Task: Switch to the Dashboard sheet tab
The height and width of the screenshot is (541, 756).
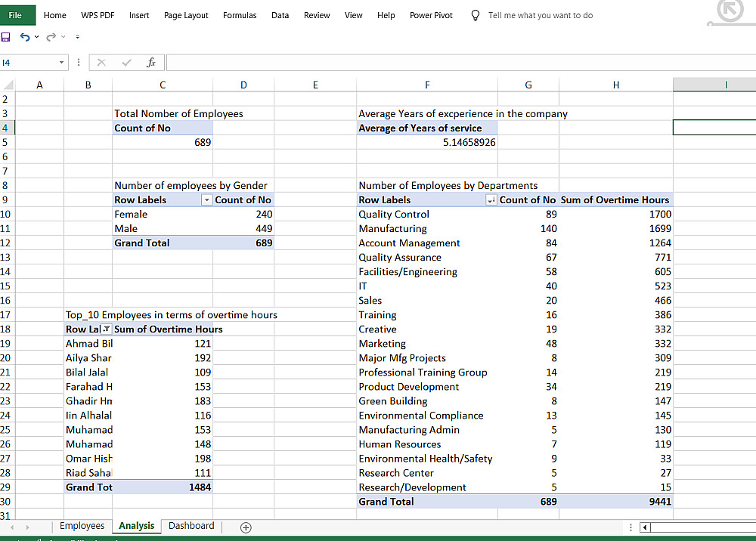Action: click(x=191, y=526)
